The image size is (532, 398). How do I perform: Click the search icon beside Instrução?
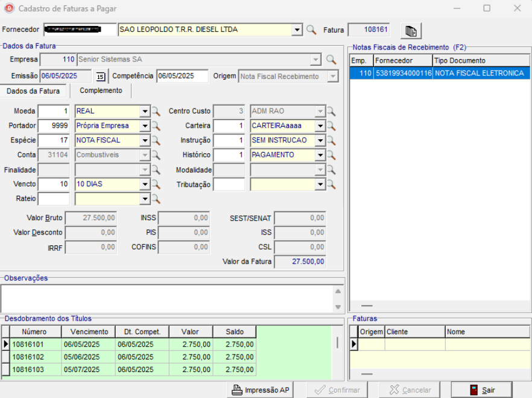tap(331, 141)
